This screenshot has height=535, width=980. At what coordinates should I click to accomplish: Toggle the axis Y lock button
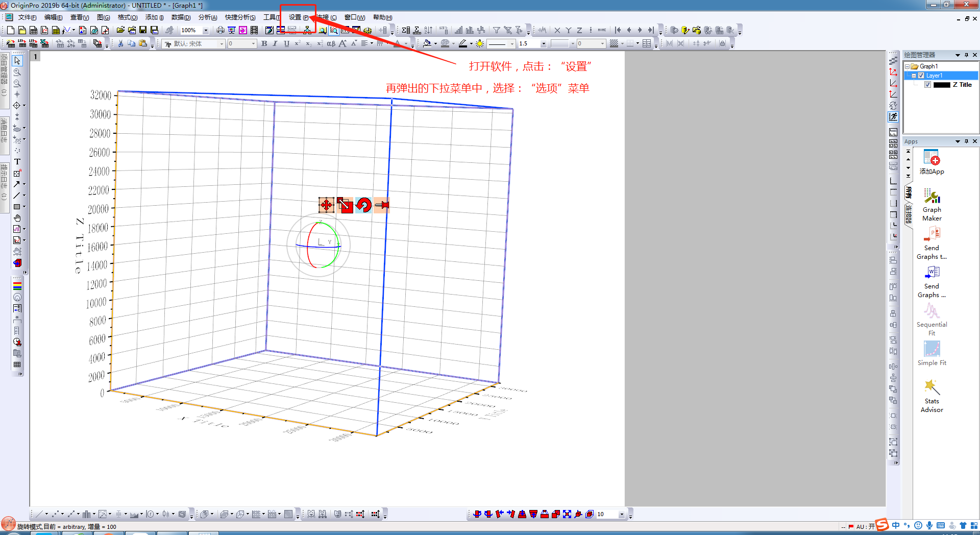568,31
